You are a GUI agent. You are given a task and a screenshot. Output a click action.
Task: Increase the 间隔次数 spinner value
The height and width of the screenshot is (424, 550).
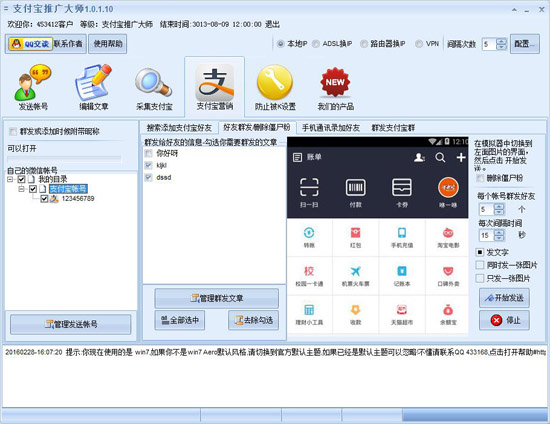[502, 41]
